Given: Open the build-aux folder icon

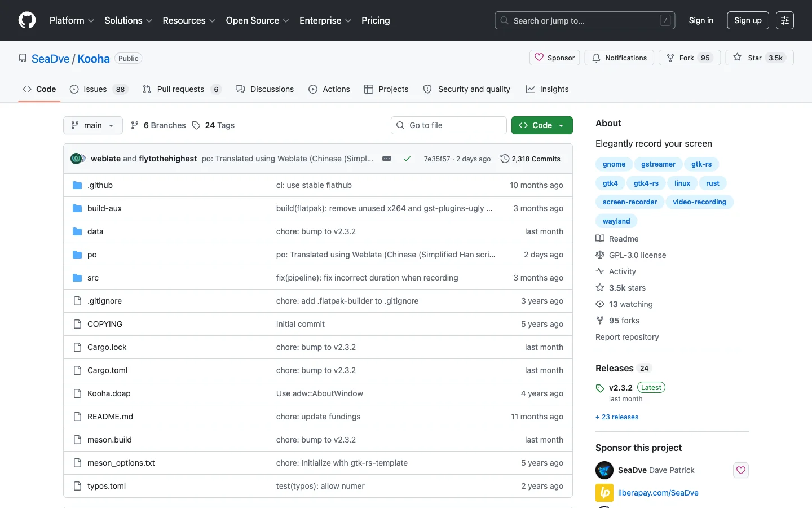Looking at the screenshot, I should coord(77,208).
